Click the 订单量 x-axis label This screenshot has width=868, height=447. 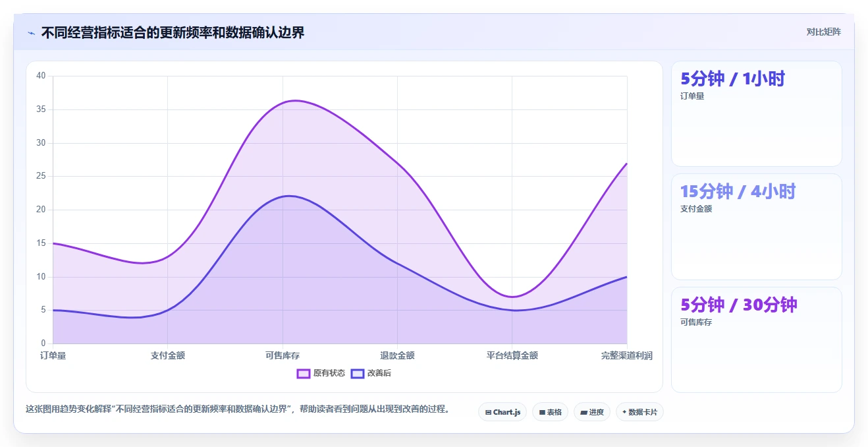(x=53, y=355)
